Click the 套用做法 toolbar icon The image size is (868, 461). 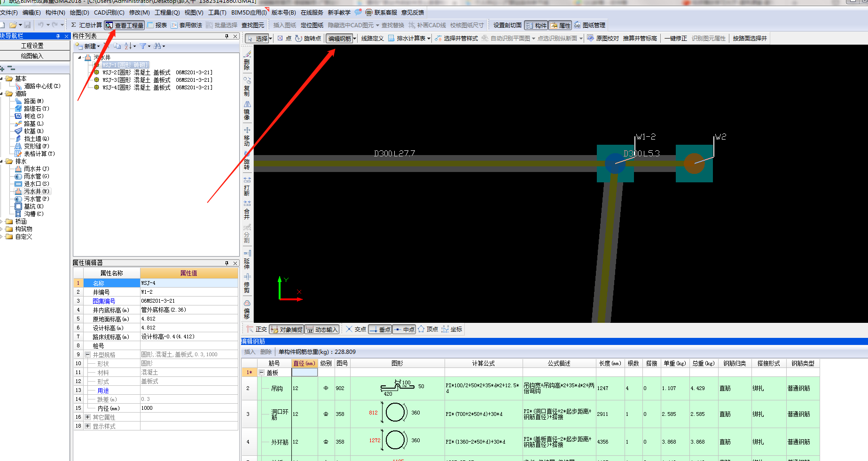pyautogui.click(x=174, y=25)
